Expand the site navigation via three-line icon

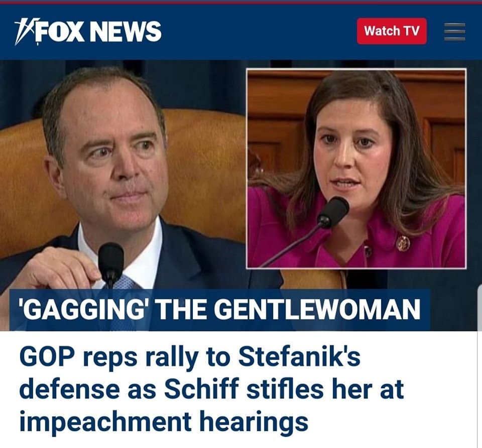454,32
